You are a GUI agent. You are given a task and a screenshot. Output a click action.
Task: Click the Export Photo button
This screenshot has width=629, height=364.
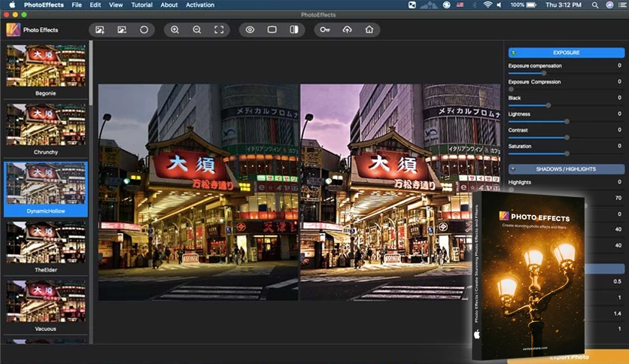coord(569,356)
